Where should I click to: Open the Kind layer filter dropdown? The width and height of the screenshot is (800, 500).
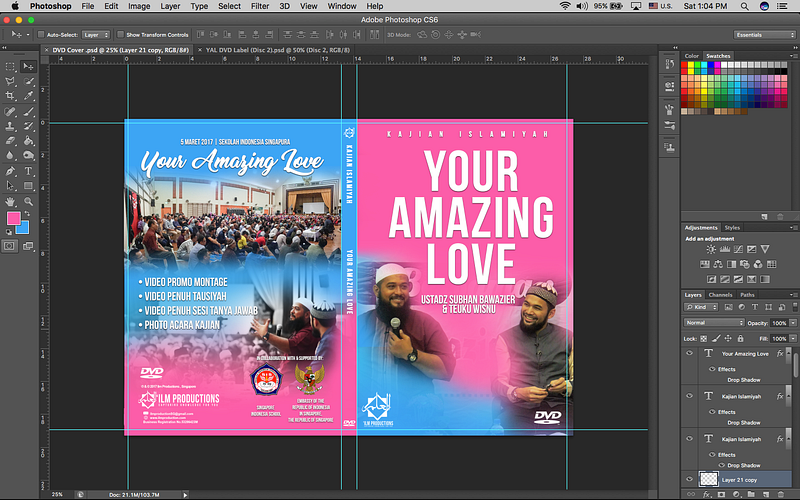pos(701,307)
